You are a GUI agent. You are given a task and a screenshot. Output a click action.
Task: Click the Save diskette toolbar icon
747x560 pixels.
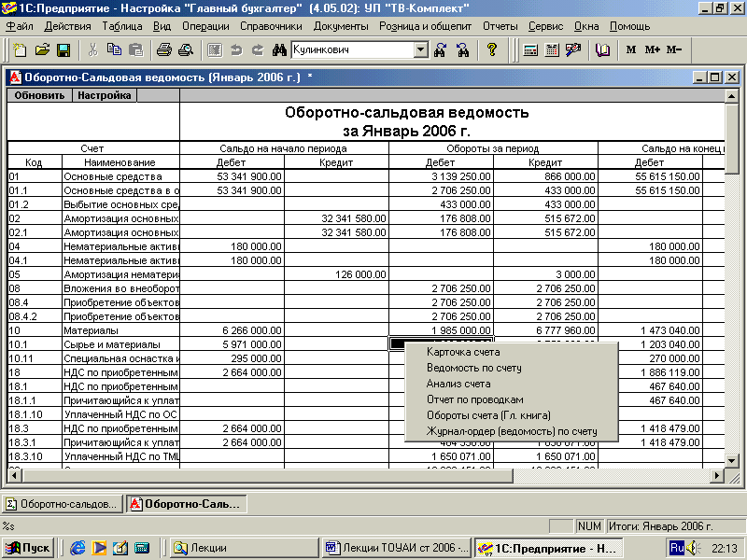[63, 49]
